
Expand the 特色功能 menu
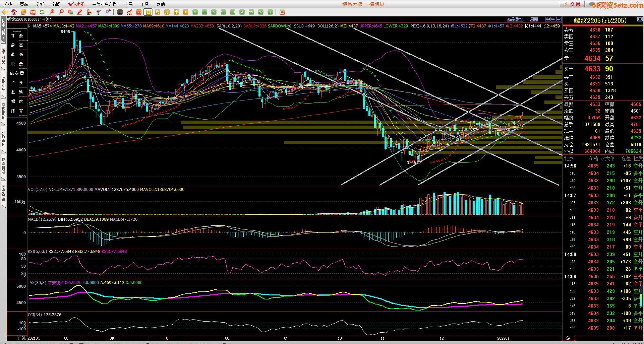76,4
